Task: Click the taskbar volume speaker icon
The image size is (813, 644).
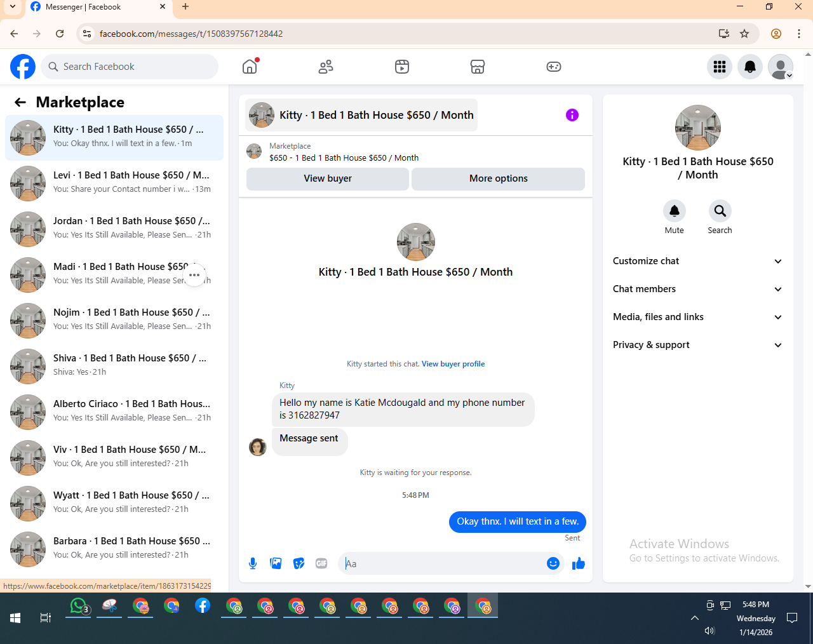Action: coord(709,631)
